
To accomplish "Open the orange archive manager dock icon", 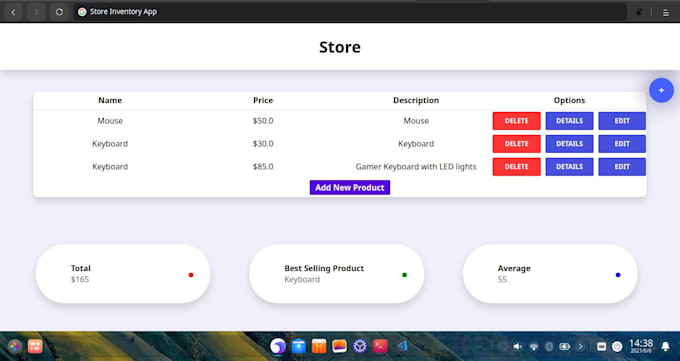I will click(x=319, y=346).
